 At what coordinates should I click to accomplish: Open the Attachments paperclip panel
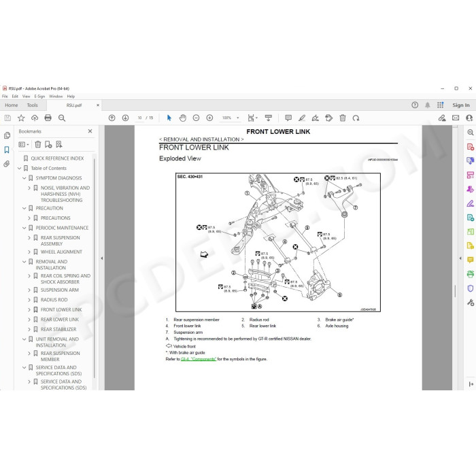pyautogui.click(x=7, y=164)
